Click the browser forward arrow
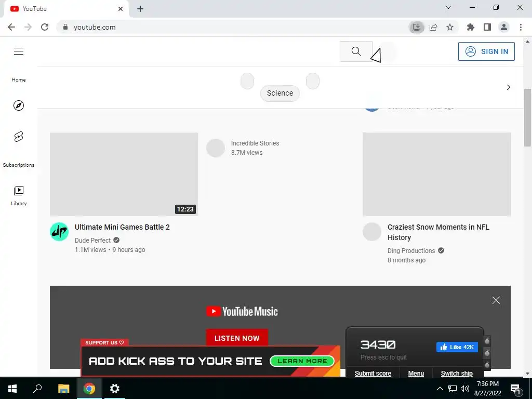The height and width of the screenshot is (399, 532). click(x=28, y=27)
